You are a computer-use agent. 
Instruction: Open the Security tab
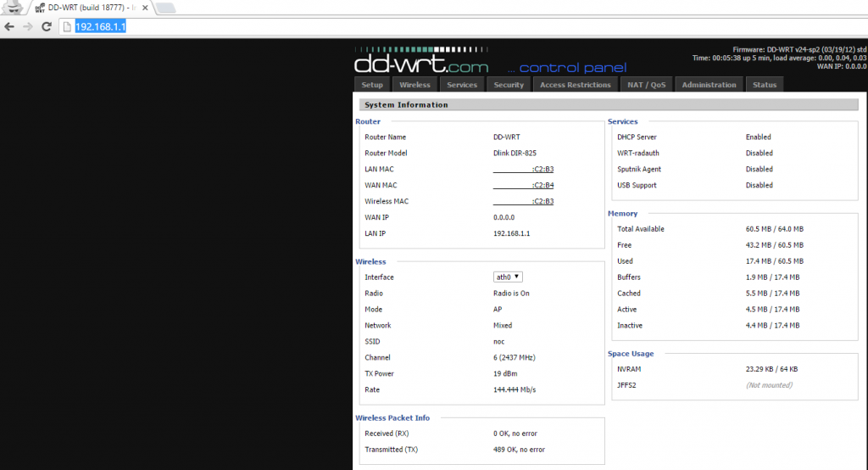tap(509, 85)
